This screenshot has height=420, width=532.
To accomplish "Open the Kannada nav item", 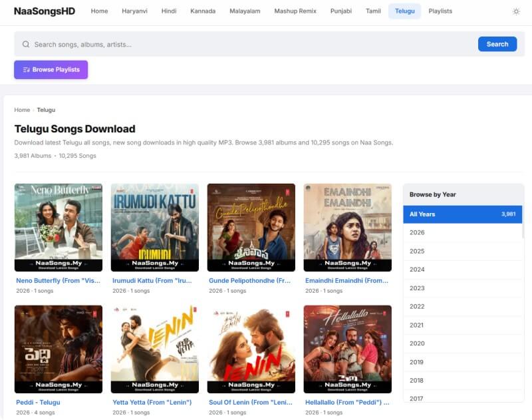I will [203, 11].
